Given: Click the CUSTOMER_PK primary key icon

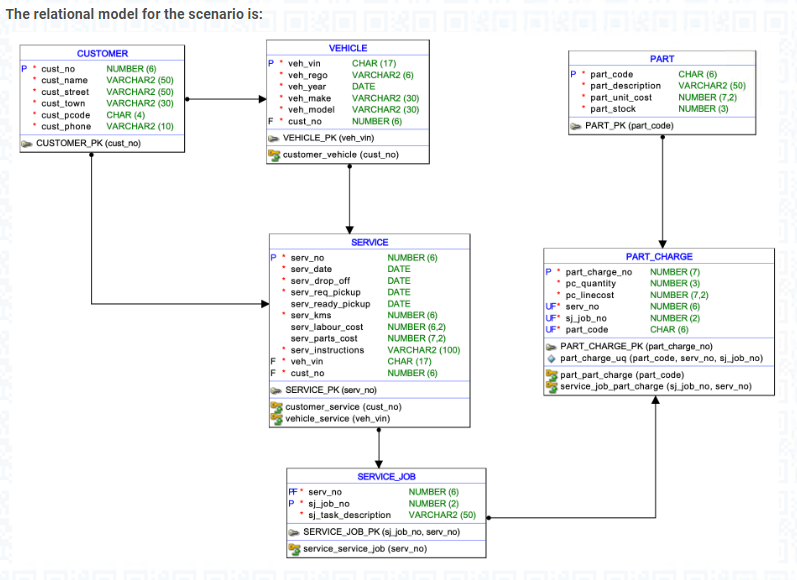Looking at the screenshot, I should pyautogui.click(x=26, y=144).
